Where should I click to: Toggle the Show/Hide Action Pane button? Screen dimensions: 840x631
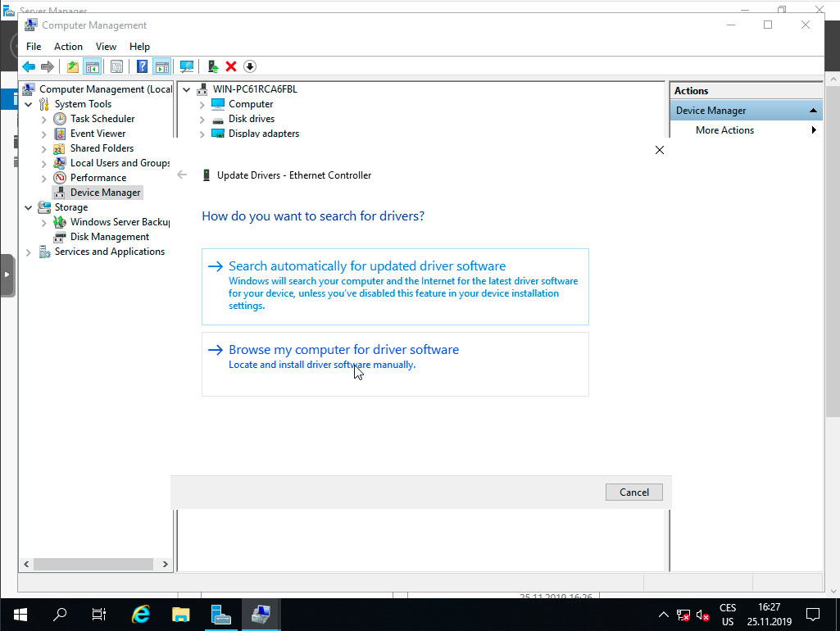[x=161, y=66]
